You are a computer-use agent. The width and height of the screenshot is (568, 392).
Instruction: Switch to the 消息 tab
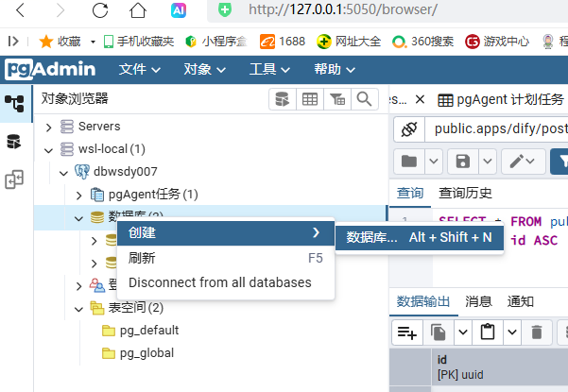[x=478, y=301]
